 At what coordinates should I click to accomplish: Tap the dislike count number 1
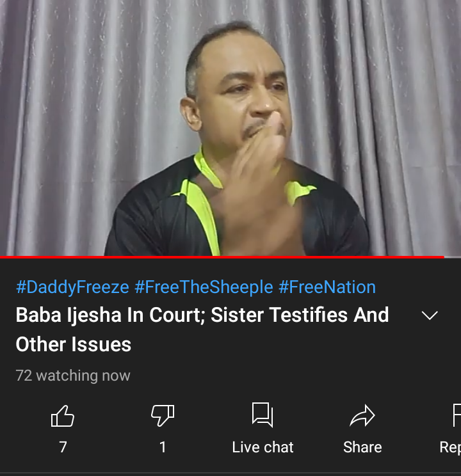(163, 447)
